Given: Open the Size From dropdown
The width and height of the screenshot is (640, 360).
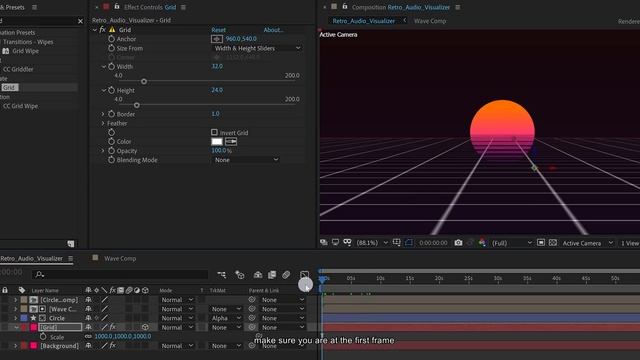Looking at the screenshot, I should [x=257, y=48].
